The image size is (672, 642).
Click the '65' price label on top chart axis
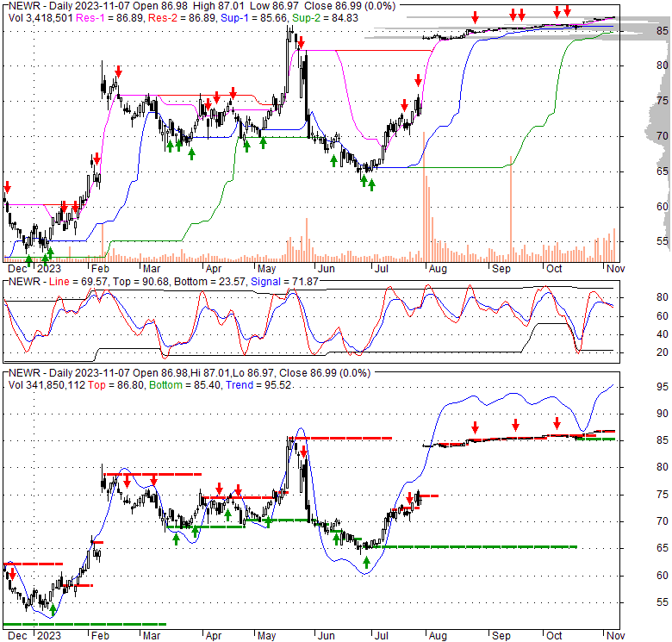[663, 171]
